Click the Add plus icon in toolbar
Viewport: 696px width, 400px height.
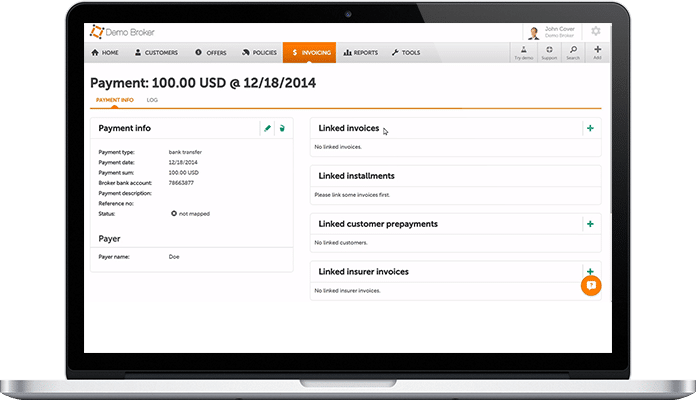click(x=597, y=52)
